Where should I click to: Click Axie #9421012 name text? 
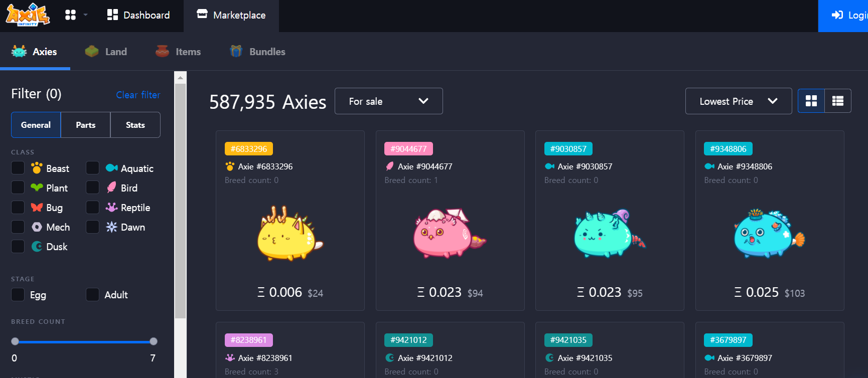(425, 358)
